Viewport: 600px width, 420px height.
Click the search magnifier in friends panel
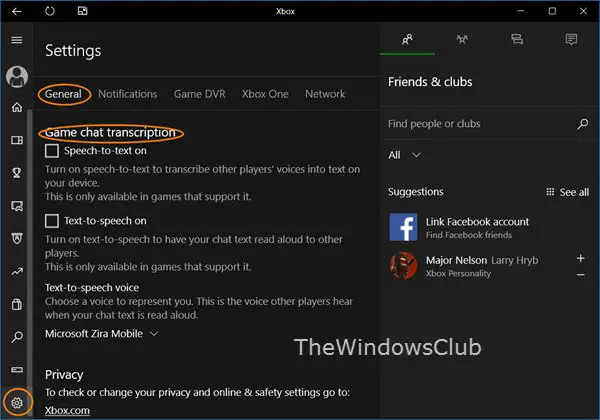[x=583, y=124]
